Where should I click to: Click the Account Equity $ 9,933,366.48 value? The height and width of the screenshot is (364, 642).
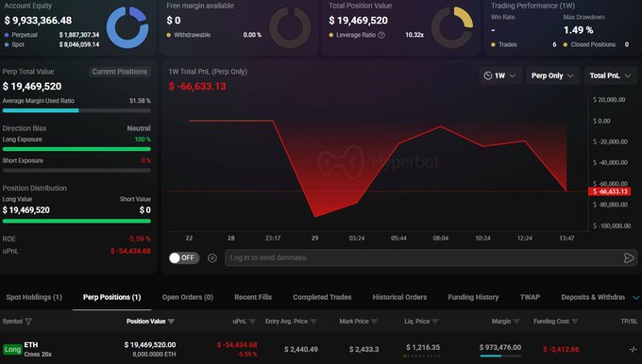38,21
